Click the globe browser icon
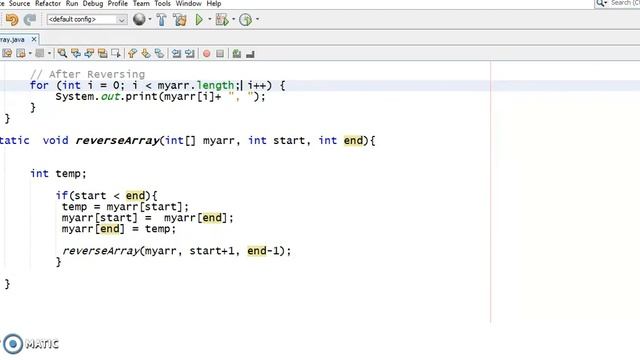Screen dimensions: 640x360 click(139, 19)
